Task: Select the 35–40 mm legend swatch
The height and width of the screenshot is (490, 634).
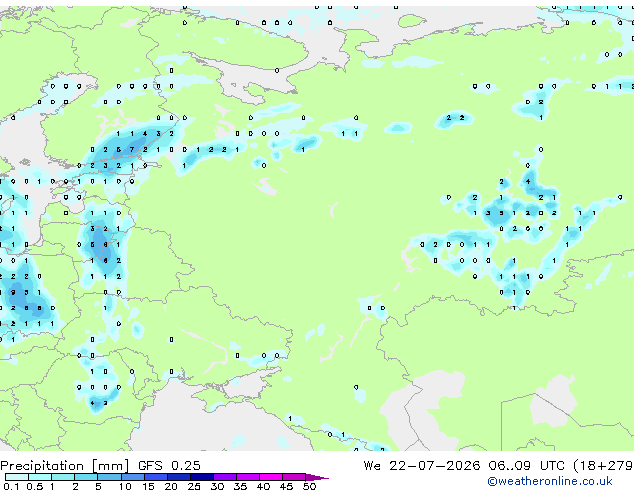Action: click(248, 477)
